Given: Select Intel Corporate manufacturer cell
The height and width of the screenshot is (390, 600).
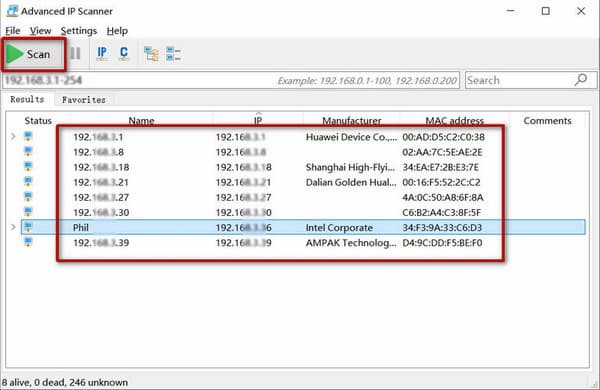Looking at the screenshot, I should 339,228.
